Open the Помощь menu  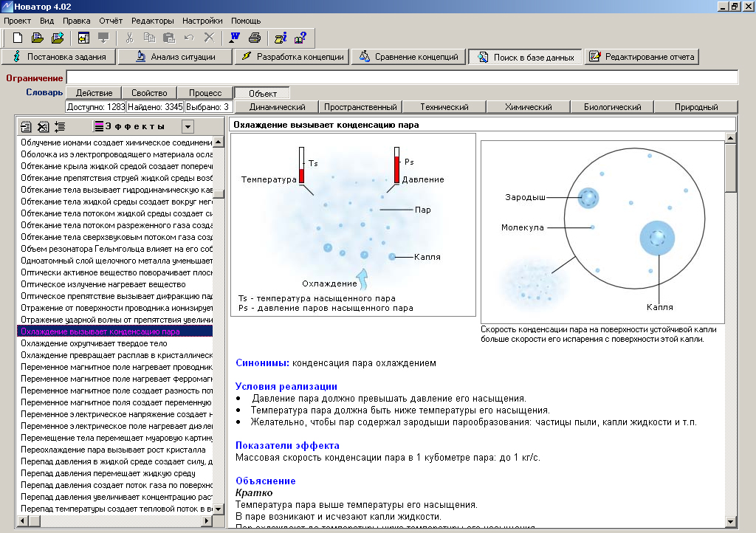click(246, 21)
